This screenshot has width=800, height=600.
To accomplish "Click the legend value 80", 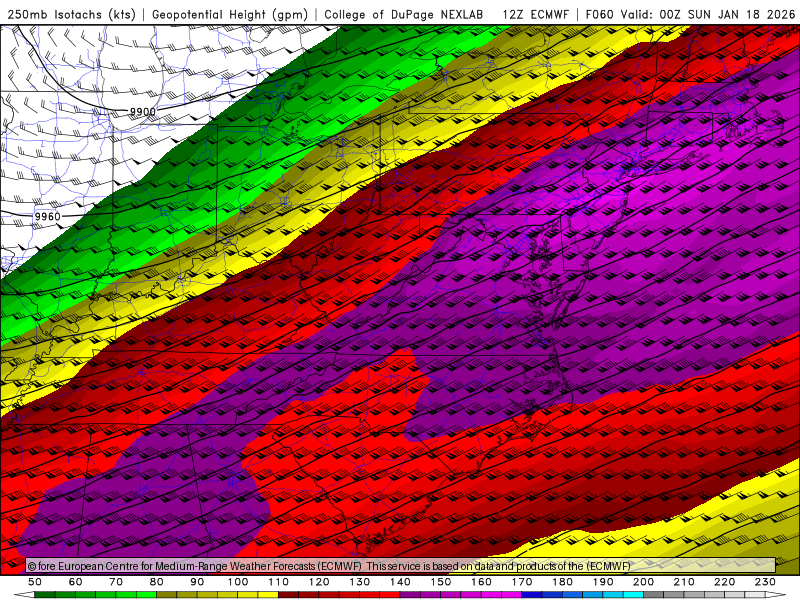I will coord(157,582).
